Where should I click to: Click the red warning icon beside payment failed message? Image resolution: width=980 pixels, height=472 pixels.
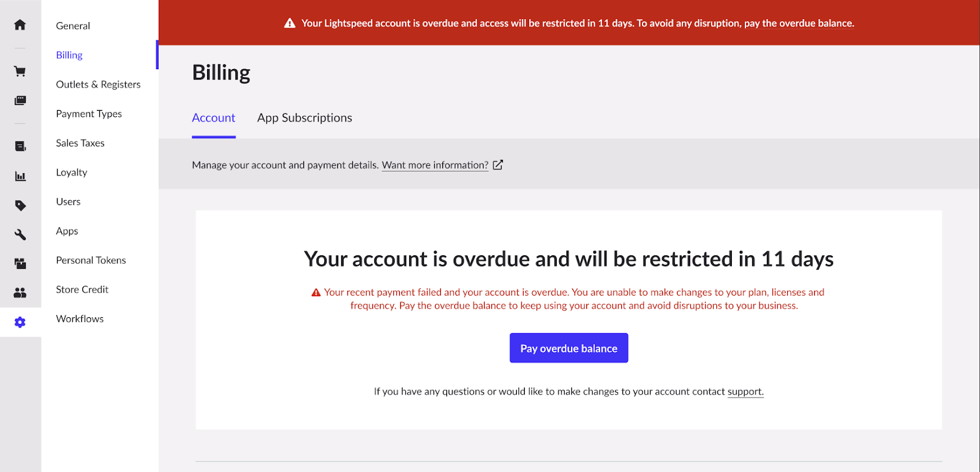pyautogui.click(x=316, y=293)
